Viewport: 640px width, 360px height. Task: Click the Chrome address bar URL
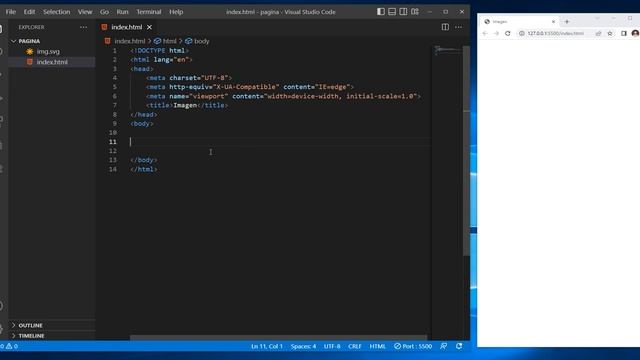point(556,33)
